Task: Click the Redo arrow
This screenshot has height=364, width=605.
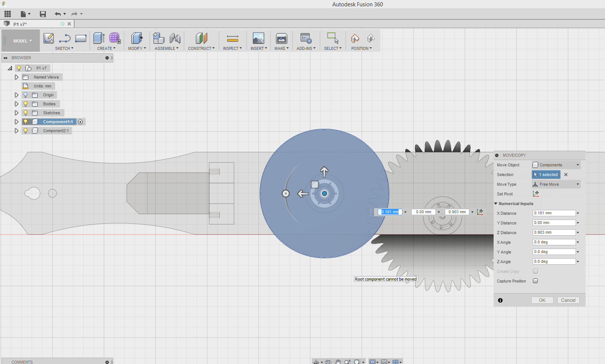Action: click(74, 14)
